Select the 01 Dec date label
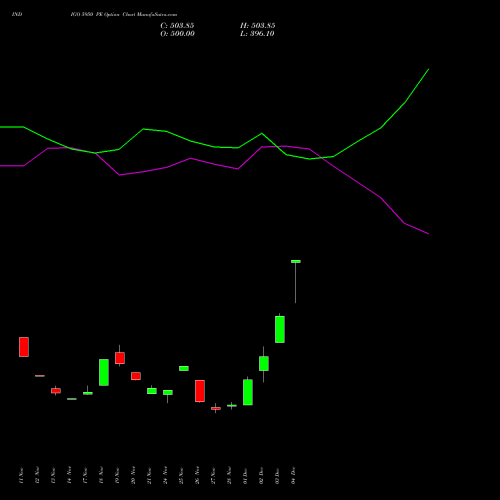Image resolution: width=500 pixels, height=500 pixels. (245, 475)
